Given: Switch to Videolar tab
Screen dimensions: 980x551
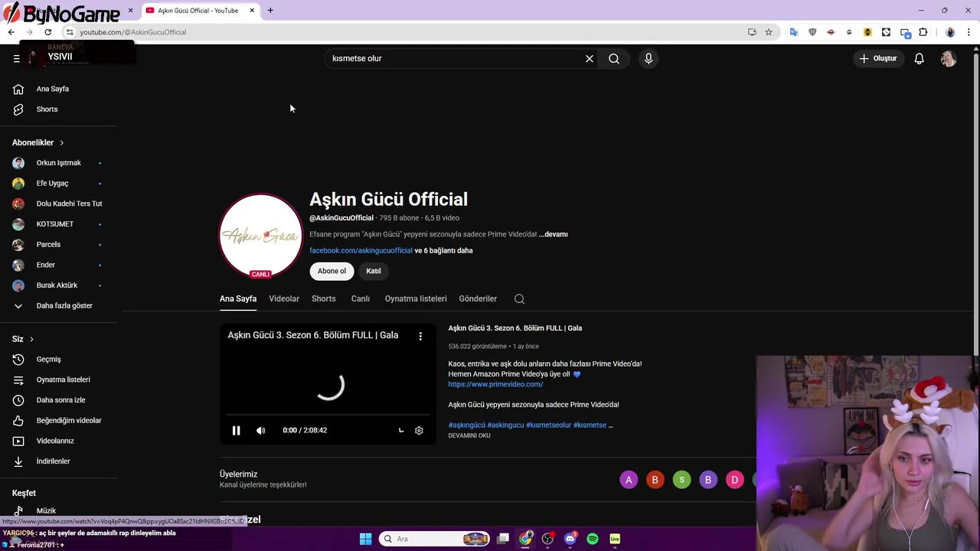Looking at the screenshot, I should click(x=284, y=299).
